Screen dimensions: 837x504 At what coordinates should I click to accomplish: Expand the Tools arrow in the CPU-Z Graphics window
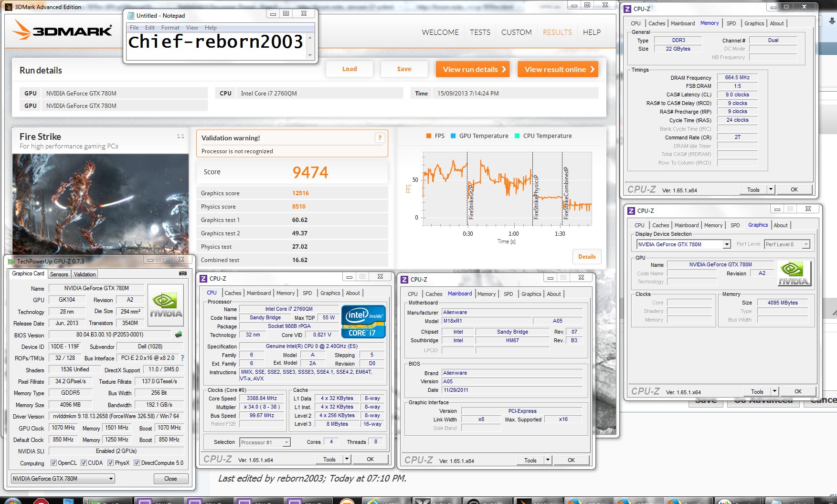pos(774,391)
